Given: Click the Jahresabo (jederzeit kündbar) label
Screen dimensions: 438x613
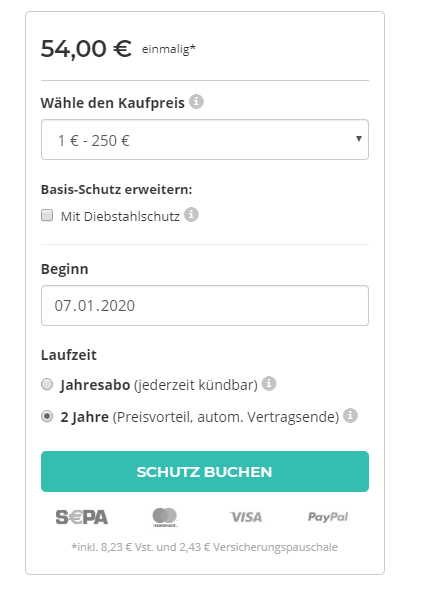Looking at the screenshot, I should tap(159, 385).
